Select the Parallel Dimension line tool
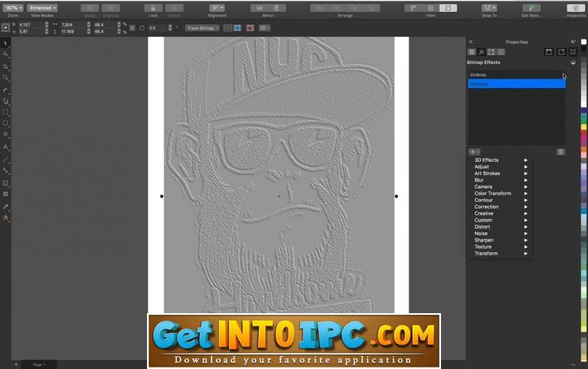588x369 pixels. (5, 160)
